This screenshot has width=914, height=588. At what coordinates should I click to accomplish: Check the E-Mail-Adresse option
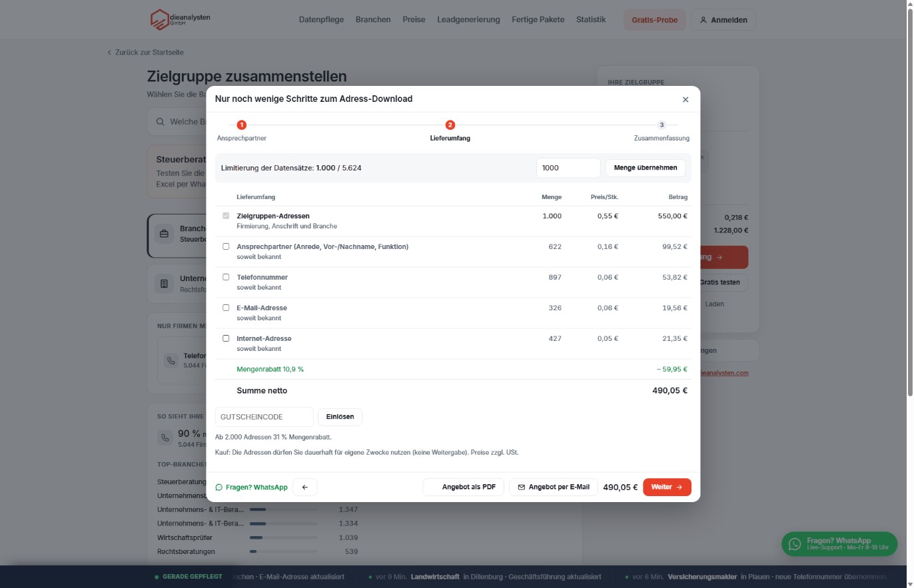(x=226, y=308)
